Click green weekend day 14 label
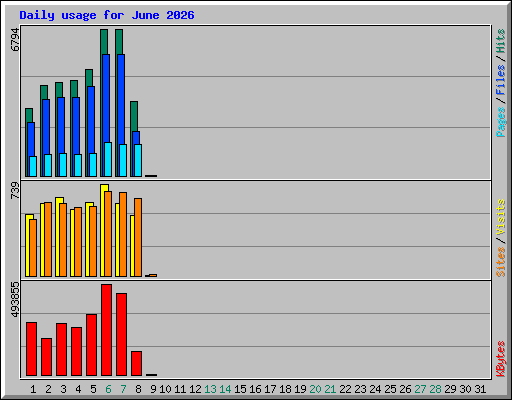This screenshot has height=400, width=512. click(x=225, y=389)
